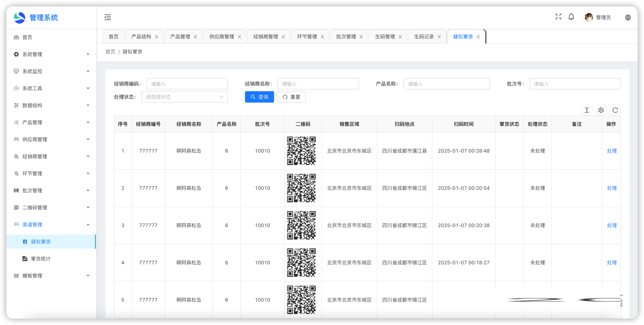Open table column settings gear
The height and width of the screenshot is (325, 644).
[601, 110]
